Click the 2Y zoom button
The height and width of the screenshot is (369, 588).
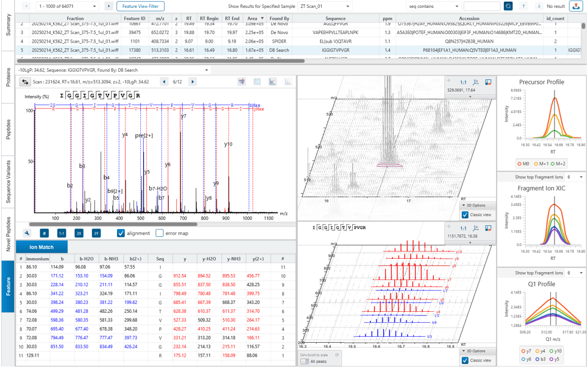pyautogui.click(x=96, y=233)
